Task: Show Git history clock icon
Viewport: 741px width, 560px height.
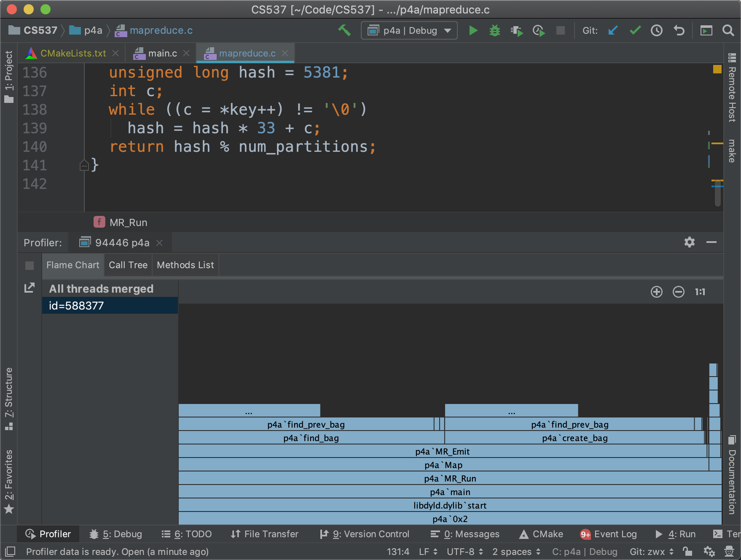Action: pyautogui.click(x=656, y=30)
